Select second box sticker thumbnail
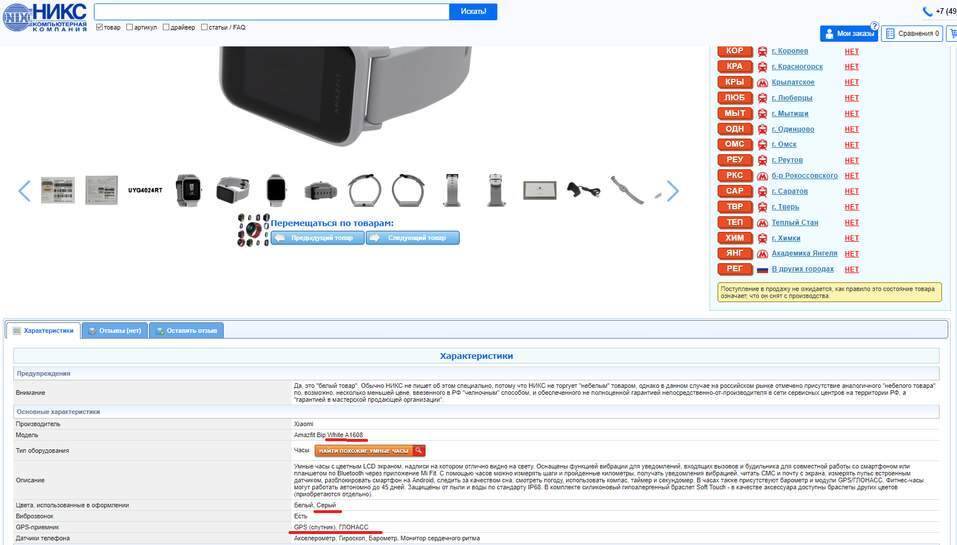Image resolution: width=957 pixels, height=545 pixels. pyautogui.click(x=101, y=190)
